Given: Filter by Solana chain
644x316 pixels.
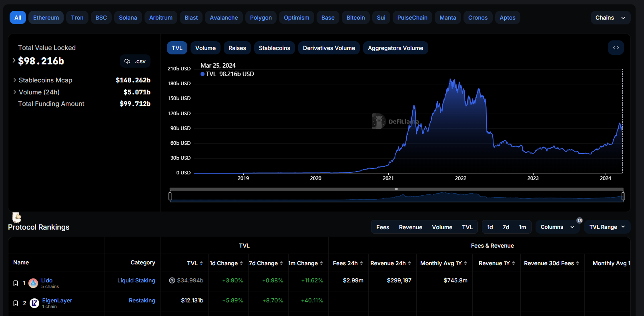Looking at the screenshot, I should click(x=128, y=18).
